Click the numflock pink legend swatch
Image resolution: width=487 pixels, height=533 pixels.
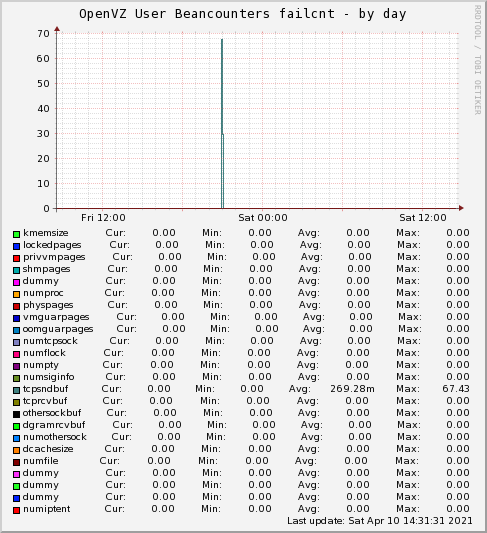pyautogui.click(x=16, y=355)
